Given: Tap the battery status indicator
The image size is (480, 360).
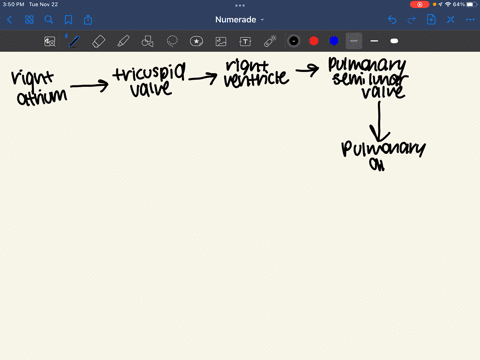Looking at the screenshot, I should (472, 4).
